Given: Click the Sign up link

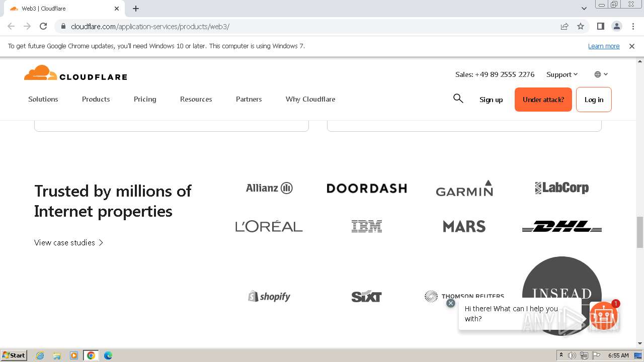Looking at the screenshot, I should click(x=491, y=100).
